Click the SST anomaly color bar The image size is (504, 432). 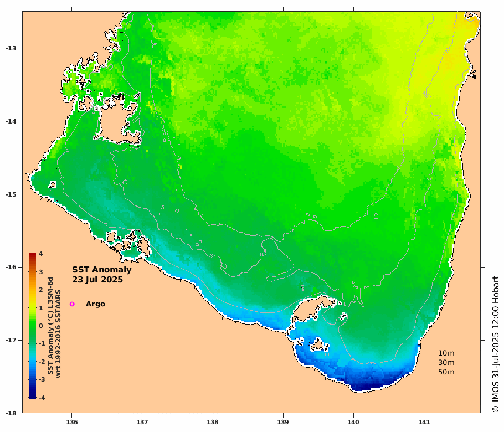coord(32,326)
